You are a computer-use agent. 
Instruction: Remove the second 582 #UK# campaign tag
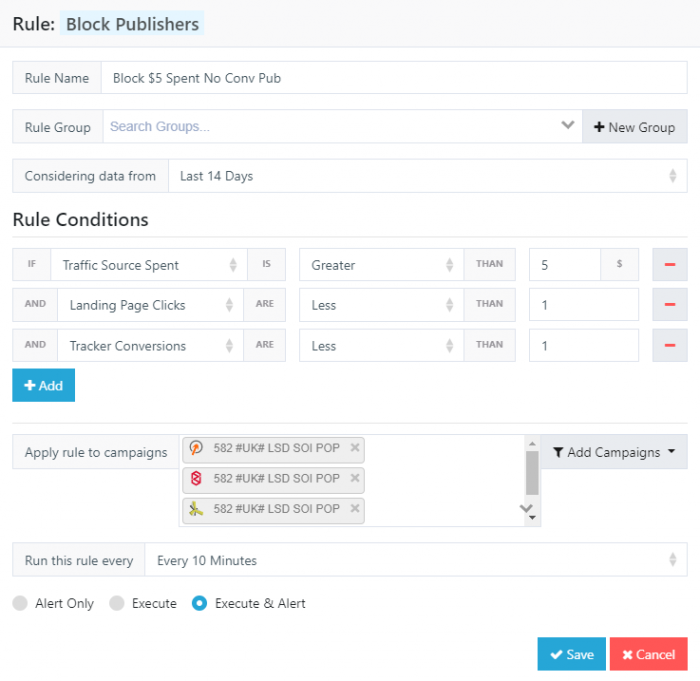coord(355,479)
